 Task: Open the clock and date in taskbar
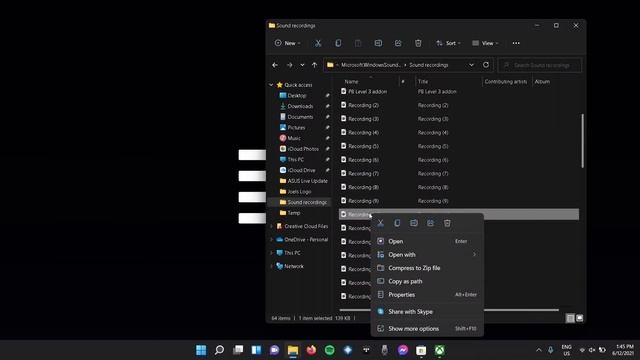(623, 350)
